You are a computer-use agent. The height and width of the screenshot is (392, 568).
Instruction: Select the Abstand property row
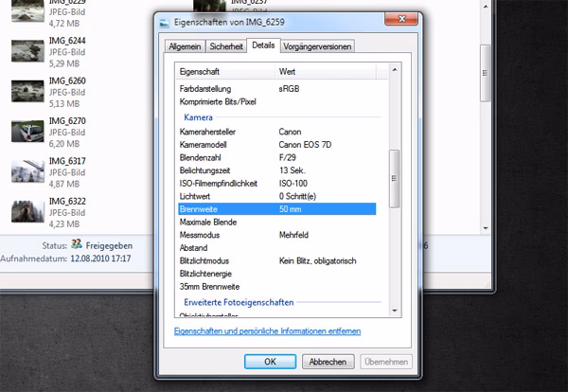[277, 248]
